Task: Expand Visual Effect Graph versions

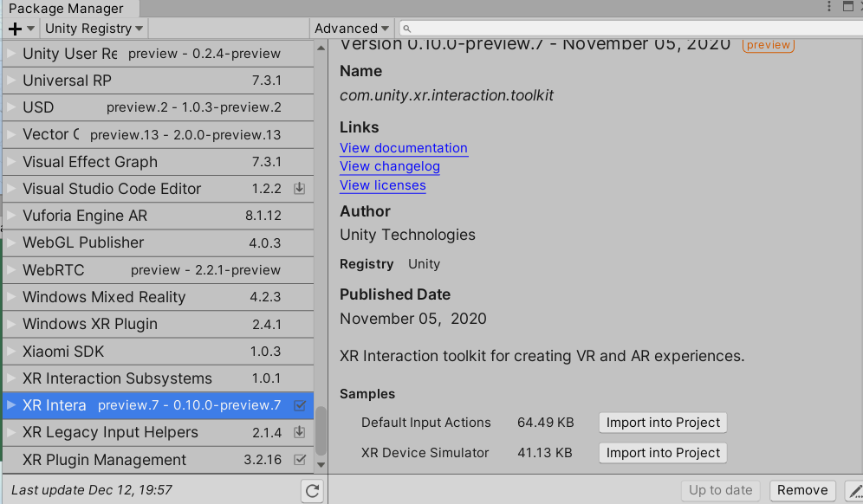Action: coord(11,162)
